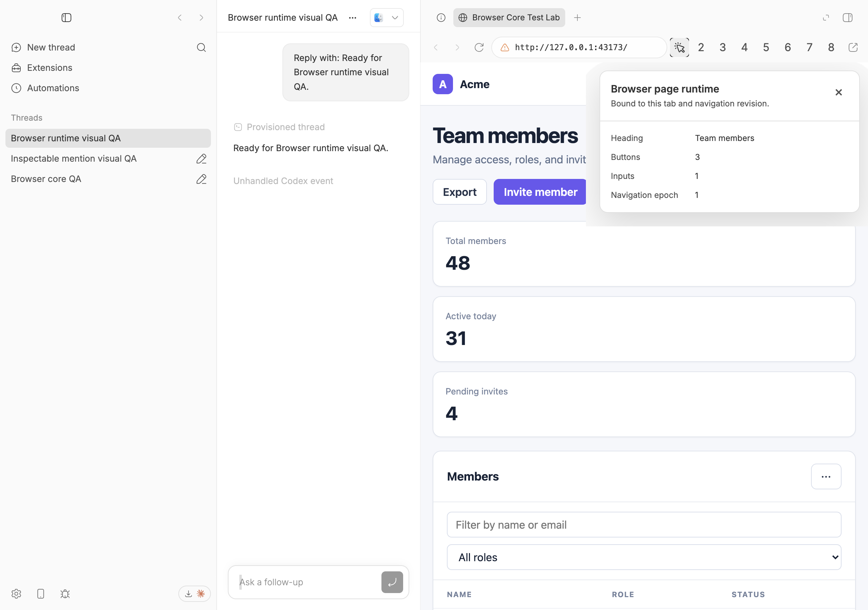Open the All roles dropdown
The image size is (868, 610).
(644, 557)
